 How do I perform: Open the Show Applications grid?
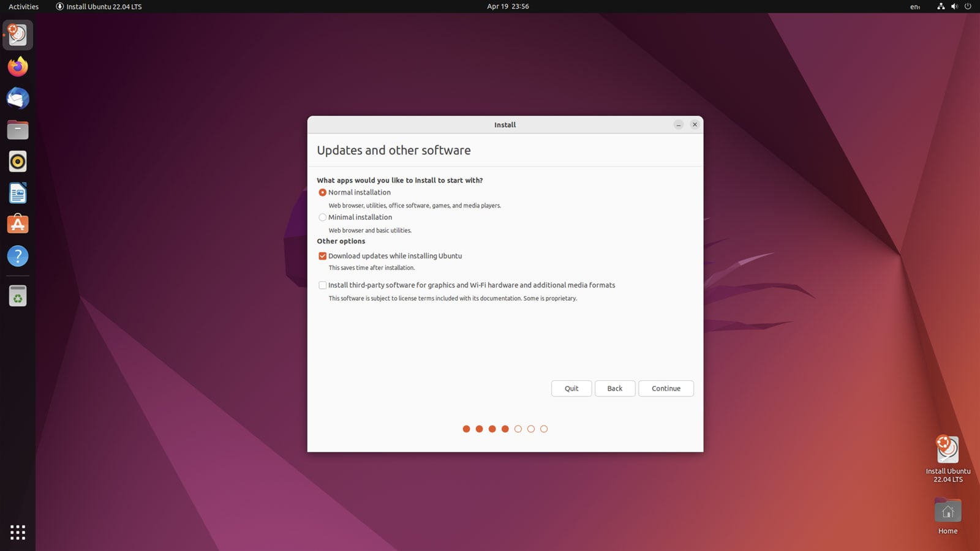point(17,532)
